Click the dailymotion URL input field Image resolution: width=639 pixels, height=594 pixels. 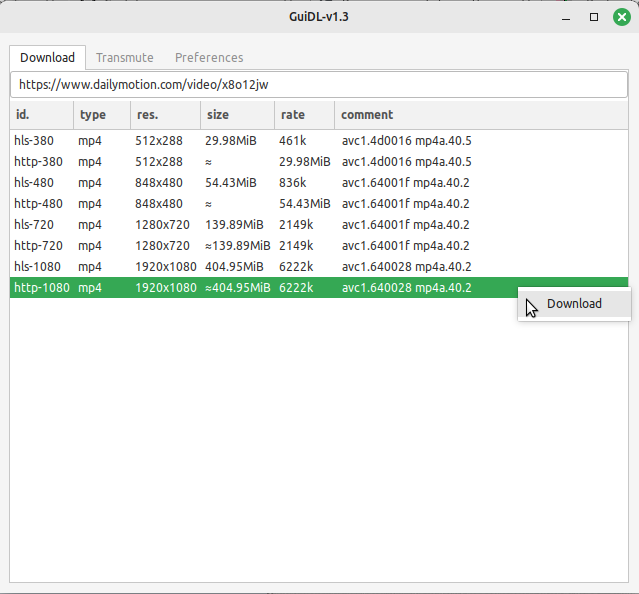(319, 85)
